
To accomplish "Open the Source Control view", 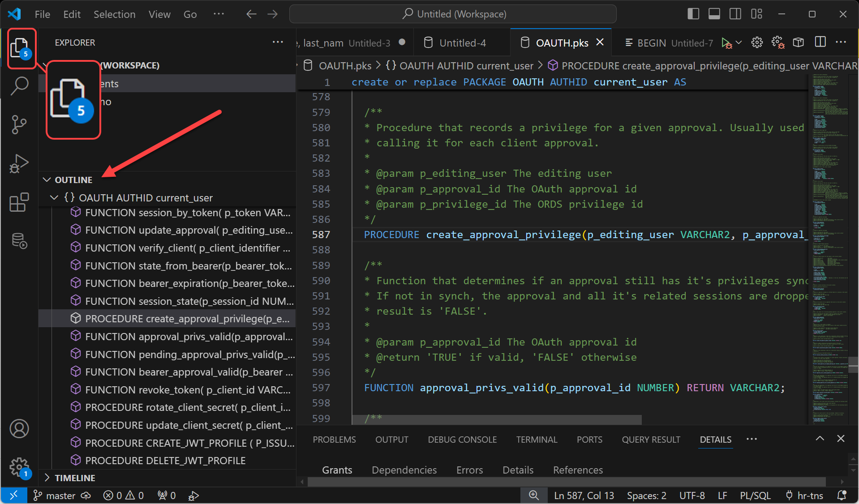I will click(19, 124).
